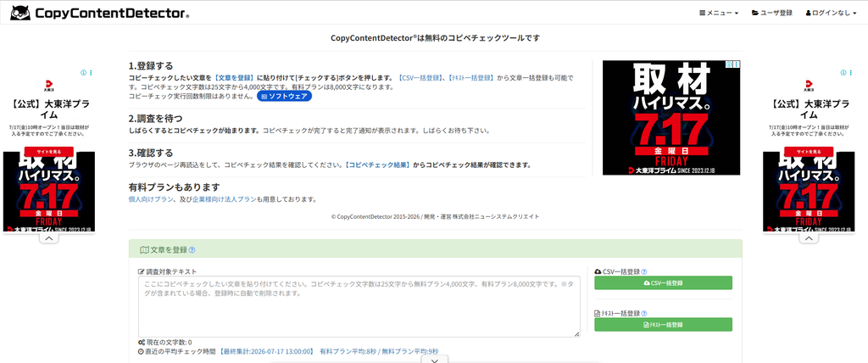The height and width of the screenshot is (363, 868).
Task: Click the CopyContentDetector cat logo icon
Action: (20, 12)
